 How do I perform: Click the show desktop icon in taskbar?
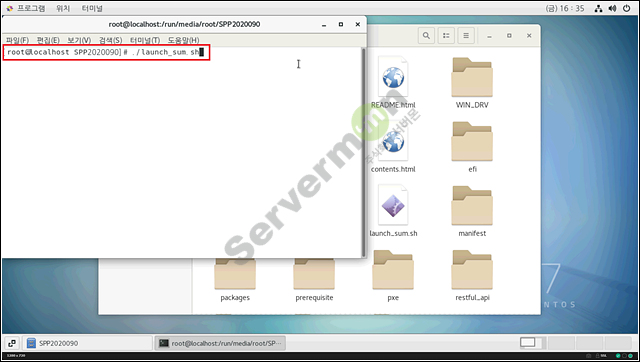12,343
